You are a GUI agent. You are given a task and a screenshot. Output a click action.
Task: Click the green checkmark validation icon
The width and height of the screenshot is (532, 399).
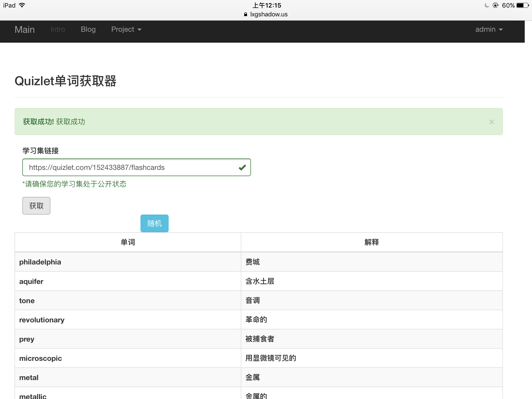(242, 168)
